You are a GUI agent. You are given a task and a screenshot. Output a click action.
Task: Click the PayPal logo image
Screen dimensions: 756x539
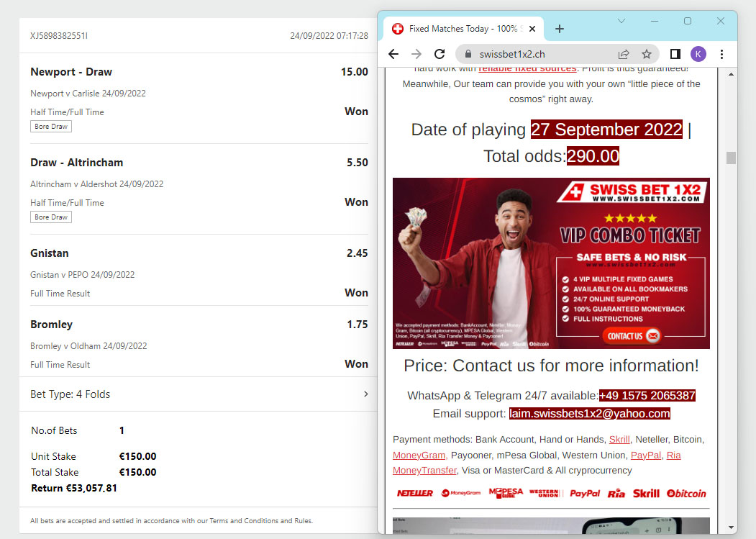point(585,493)
